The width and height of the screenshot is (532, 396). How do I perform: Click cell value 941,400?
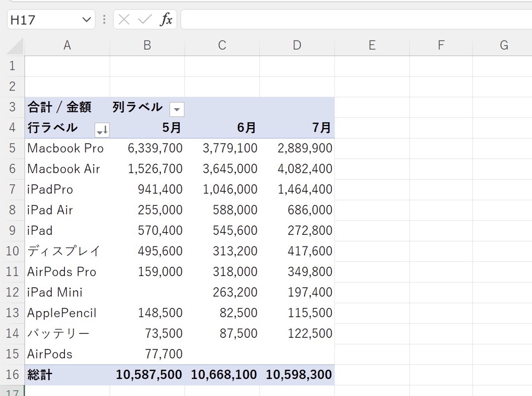[147, 190]
